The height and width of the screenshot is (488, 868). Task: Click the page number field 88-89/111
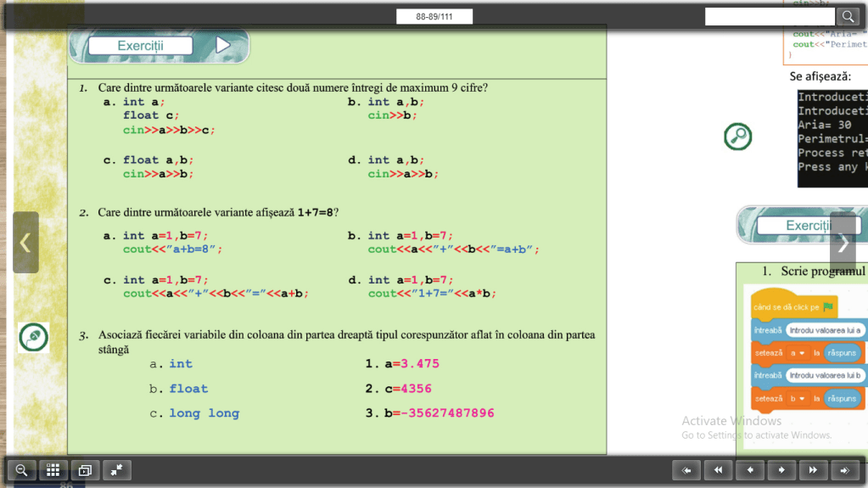pos(434,17)
